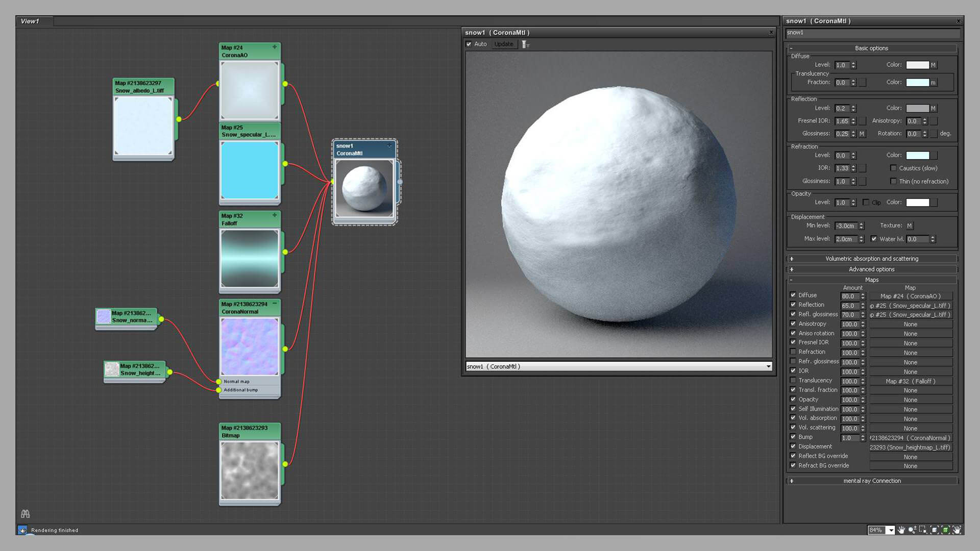Viewport: 980px width, 551px height.
Task: Select the Zoom tool magnifier icon
Action: (x=912, y=530)
